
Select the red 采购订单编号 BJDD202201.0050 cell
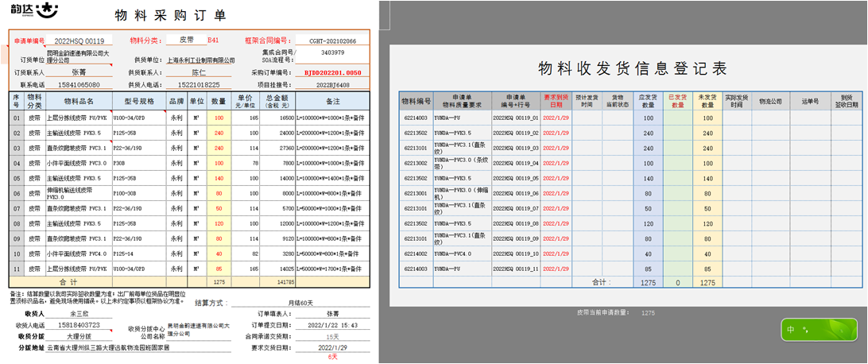[x=332, y=72]
